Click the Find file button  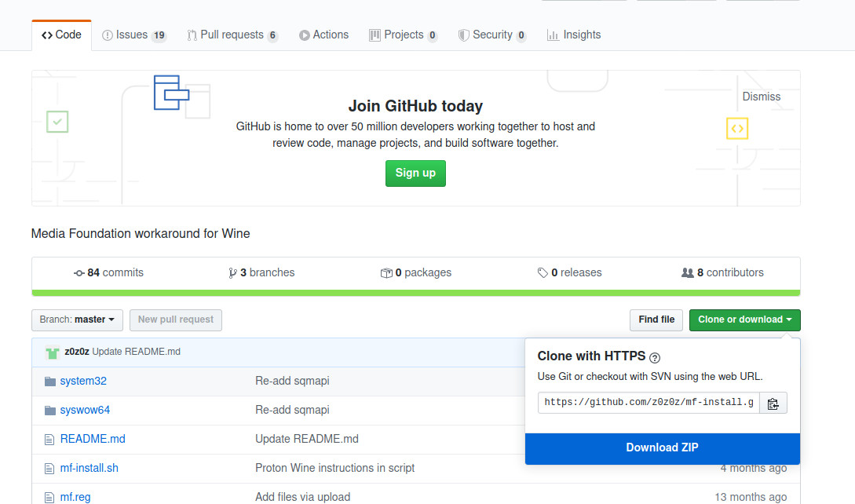(x=656, y=320)
